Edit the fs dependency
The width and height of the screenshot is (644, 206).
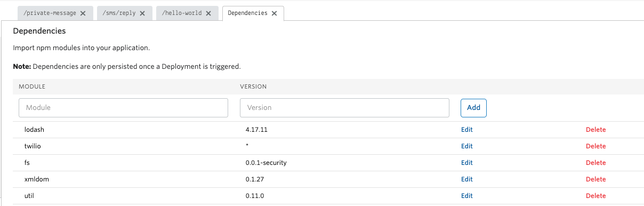pyautogui.click(x=467, y=163)
